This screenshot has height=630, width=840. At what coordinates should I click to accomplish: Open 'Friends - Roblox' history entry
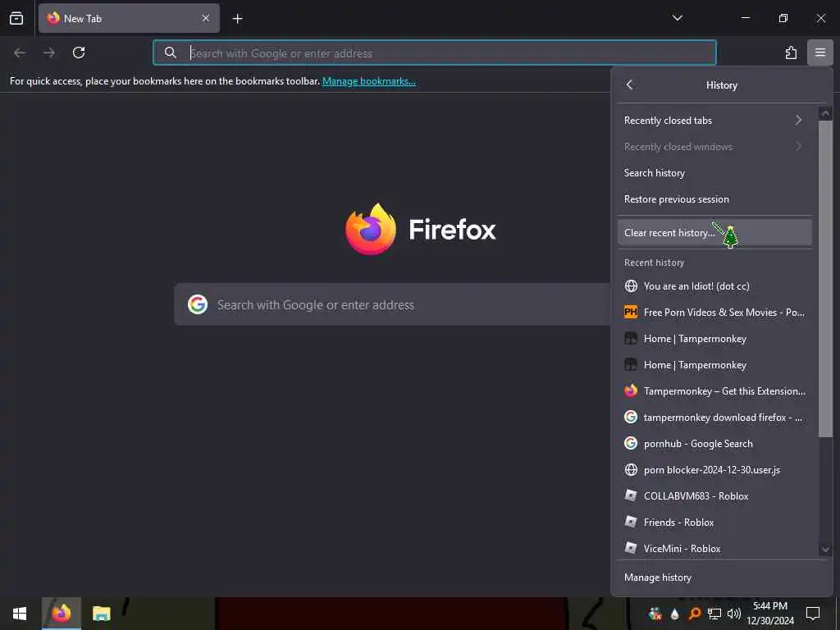click(x=714, y=523)
